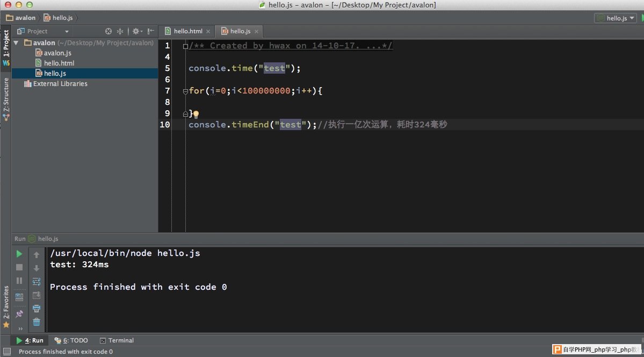644x357 pixels.
Task: Click the macOS green zoom window button
Action: (x=29, y=5)
